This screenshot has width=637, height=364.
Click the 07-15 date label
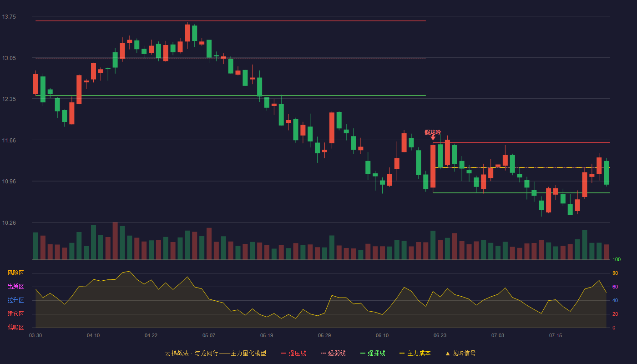(556, 335)
